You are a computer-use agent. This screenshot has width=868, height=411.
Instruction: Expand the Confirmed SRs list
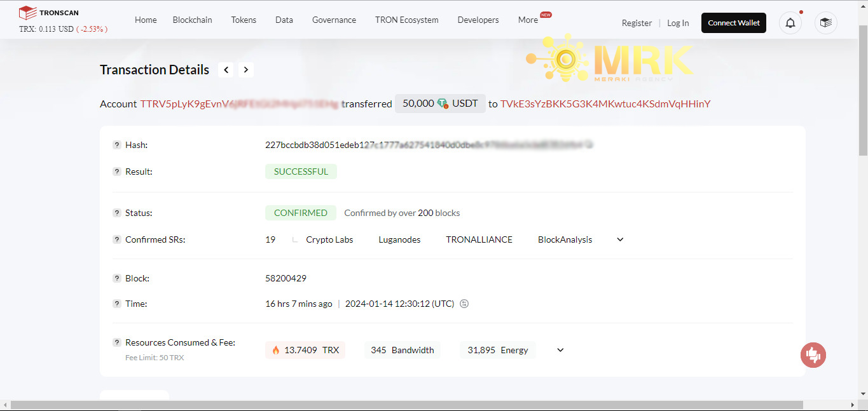620,239
